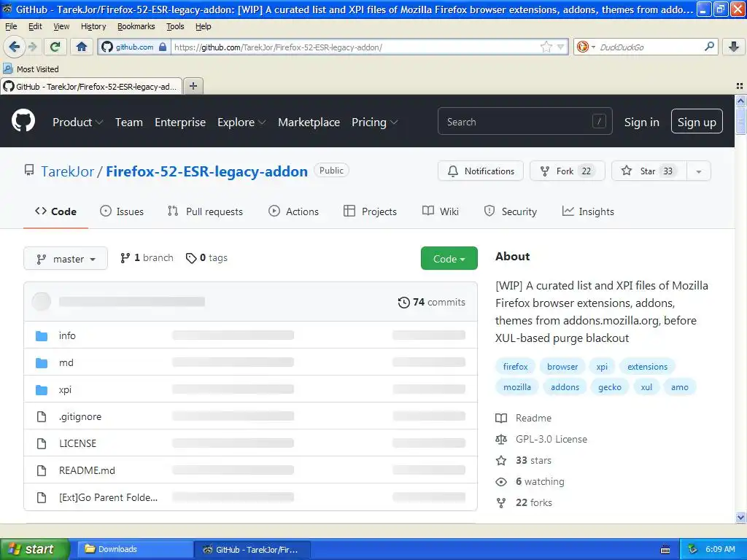Open the master branch dropdown
Image resolution: width=747 pixels, height=560 pixels.
[66, 259]
